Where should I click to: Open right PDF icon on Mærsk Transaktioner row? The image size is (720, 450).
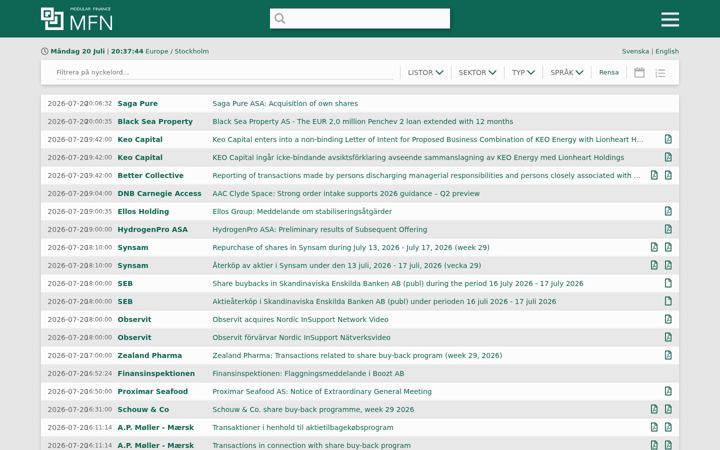(668, 427)
